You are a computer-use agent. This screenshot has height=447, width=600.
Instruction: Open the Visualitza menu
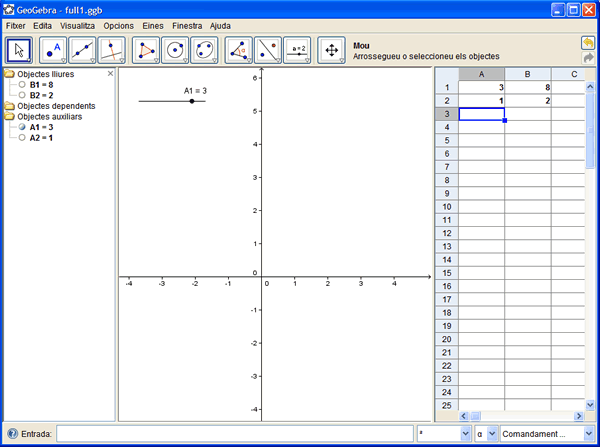pyautogui.click(x=77, y=25)
